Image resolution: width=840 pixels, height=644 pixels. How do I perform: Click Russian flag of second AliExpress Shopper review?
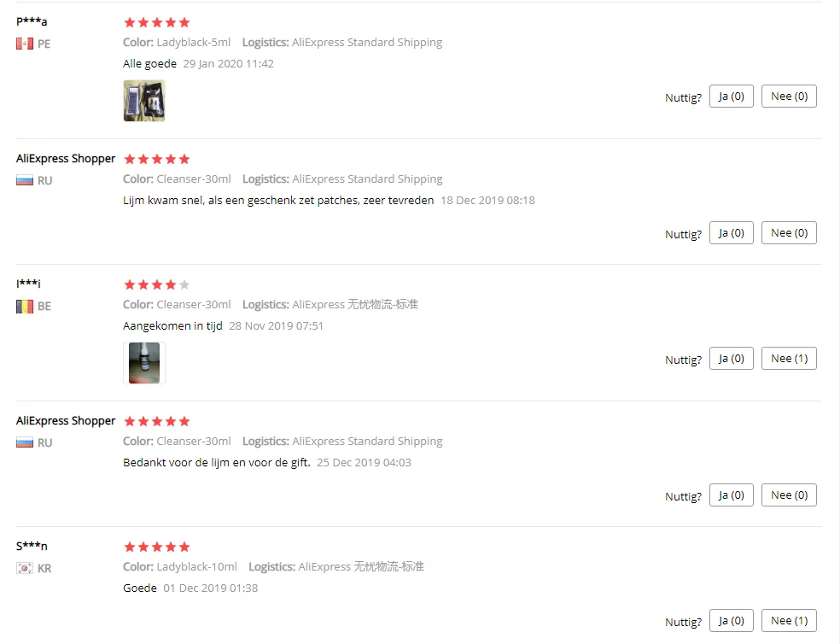pos(25,443)
